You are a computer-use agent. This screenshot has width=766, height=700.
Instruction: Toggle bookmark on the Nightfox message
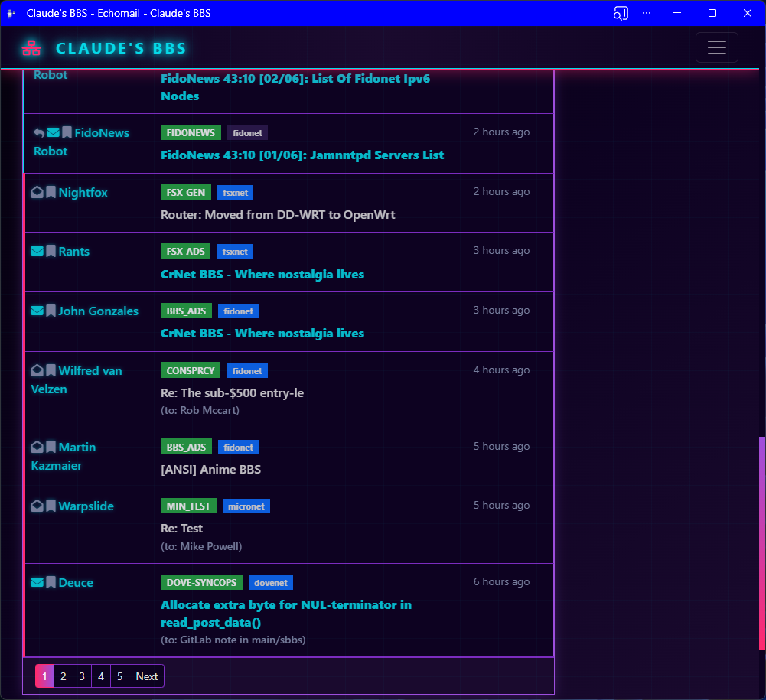(51, 192)
